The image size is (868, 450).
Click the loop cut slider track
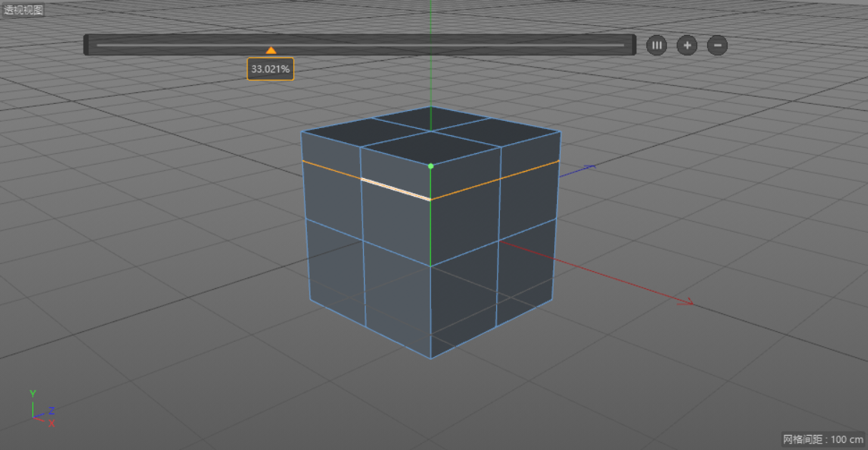(x=360, y=45)
